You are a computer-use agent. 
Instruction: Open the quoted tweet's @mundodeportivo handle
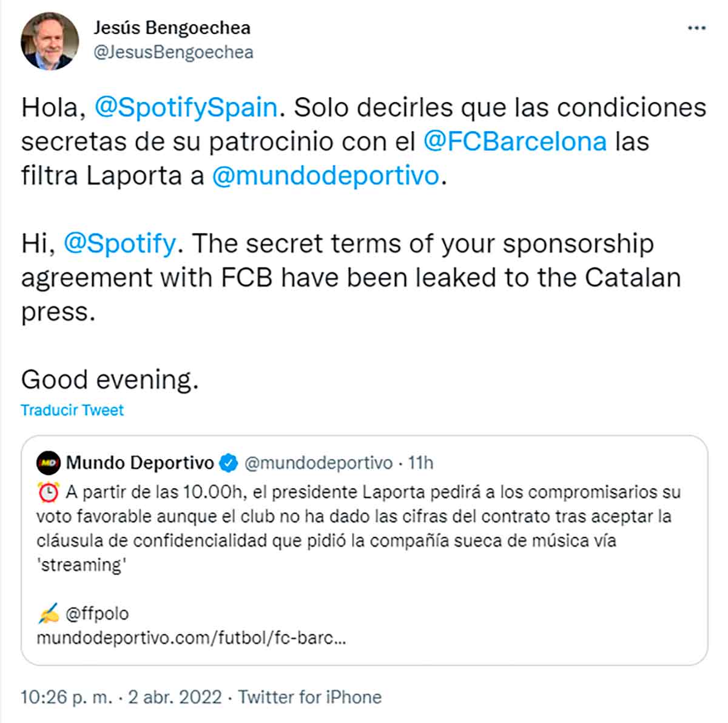[x=318, y=463]
